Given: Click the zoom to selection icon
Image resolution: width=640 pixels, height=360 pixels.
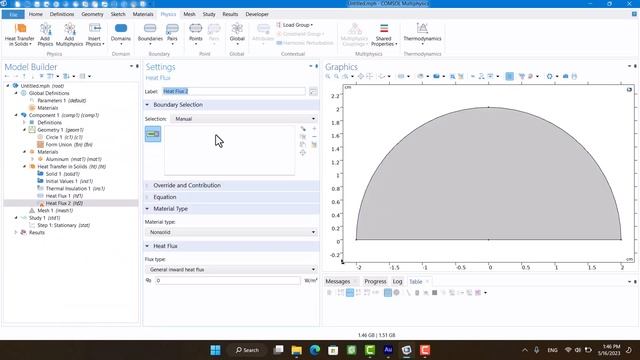Looking at the screenshot, I should pyautogui.click(x=303, y=153).
